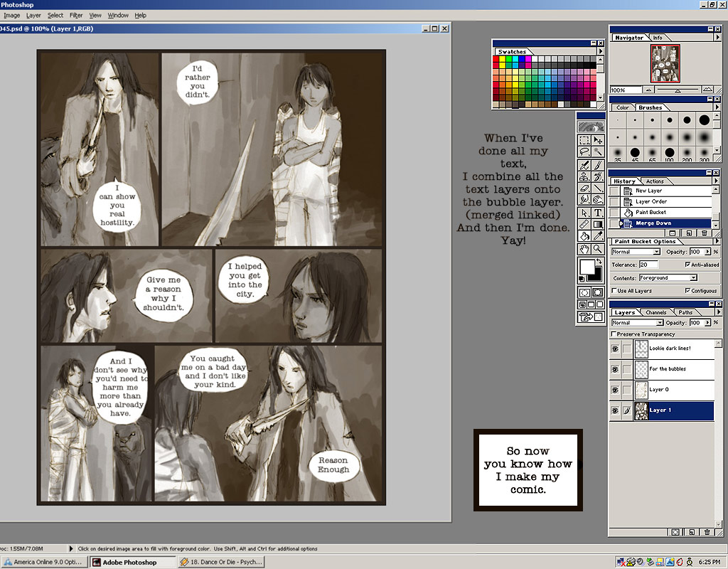Open Layers opacity slider arrow
The image size is (728, 569).
point(707,322)
